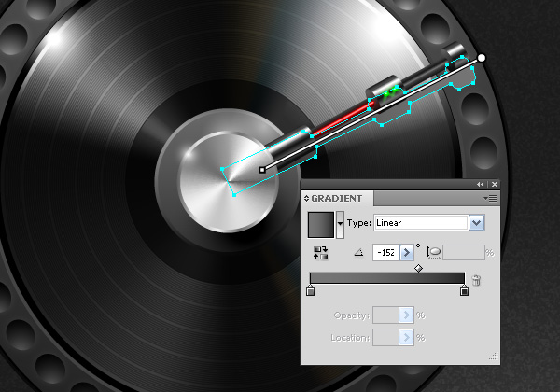Click the panel collapse arrows beside GRADIENT title
Screen dimensions: 560x392
pos(306,199)
